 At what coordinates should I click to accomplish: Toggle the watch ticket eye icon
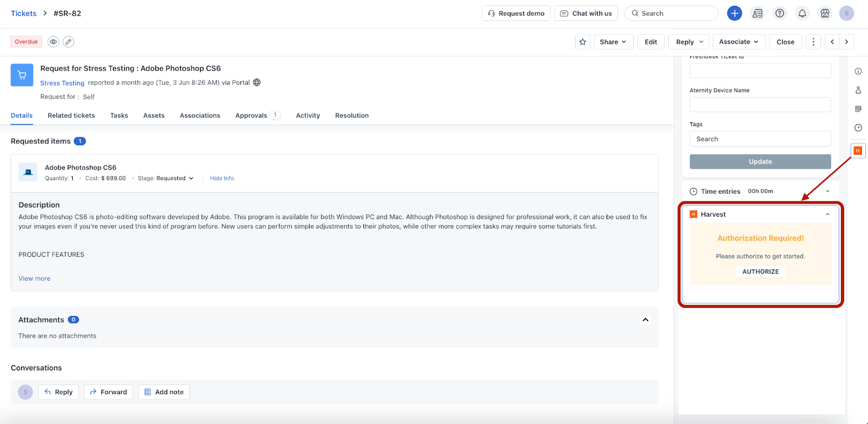pos(53,42)
